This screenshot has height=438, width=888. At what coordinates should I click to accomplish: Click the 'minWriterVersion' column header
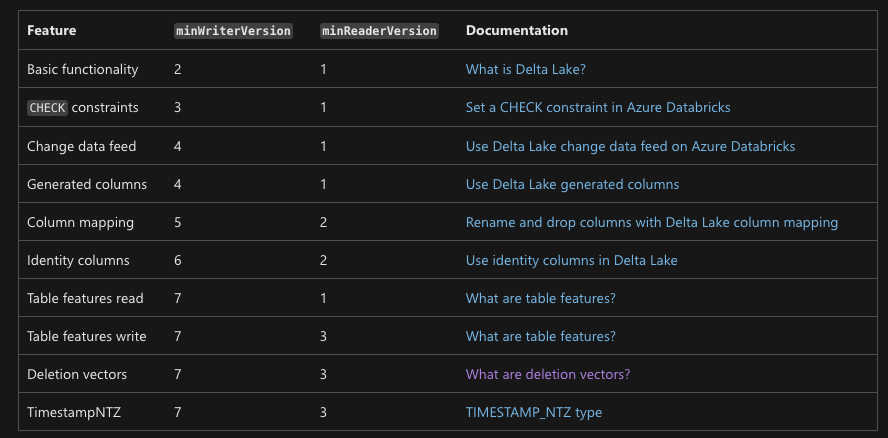tap(233, 31)
